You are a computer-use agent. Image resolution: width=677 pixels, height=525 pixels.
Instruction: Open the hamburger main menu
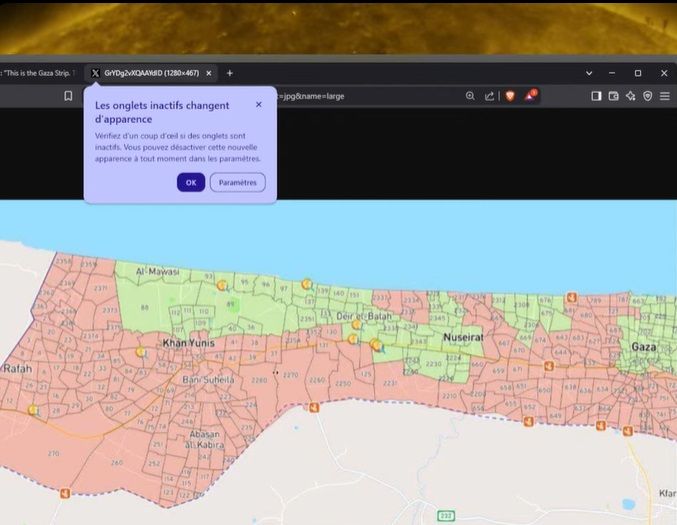(x=664, y=96)
